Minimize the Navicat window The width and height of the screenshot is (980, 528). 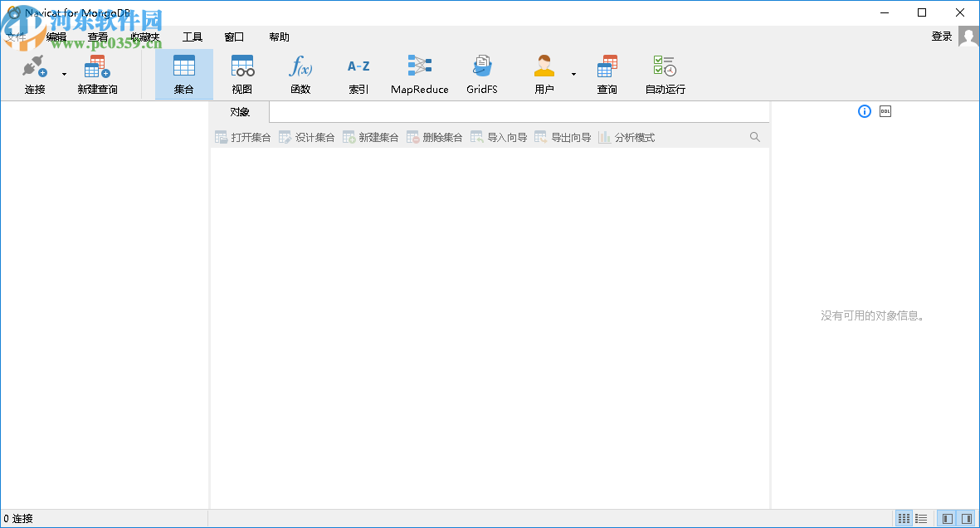pyautogui.click(x=885, y=12)
